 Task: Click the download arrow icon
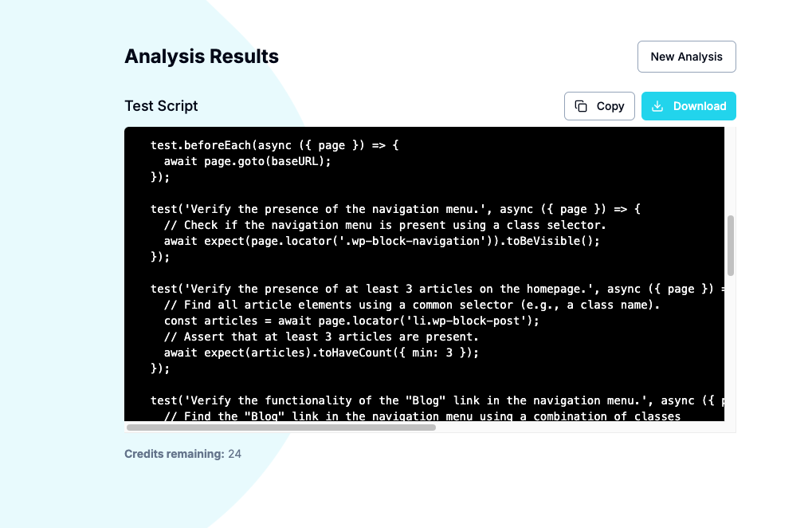tap(657, 106)
